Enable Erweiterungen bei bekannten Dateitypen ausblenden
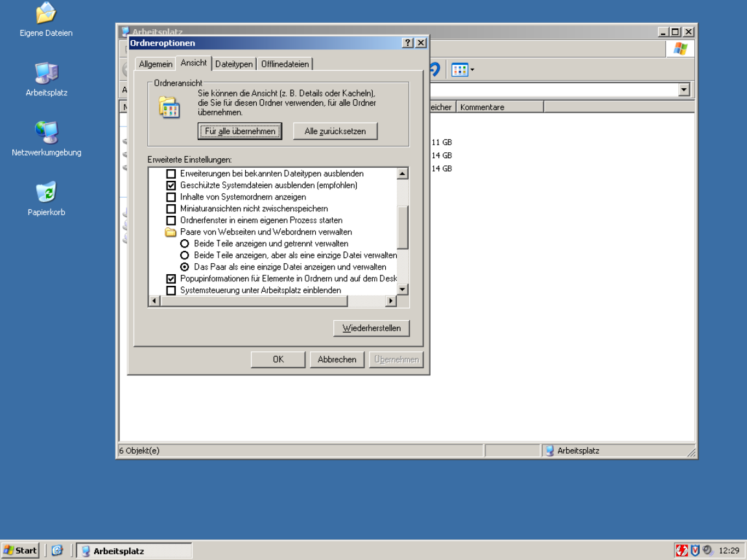Screen dimensions: 747x560 pos(171,174)
